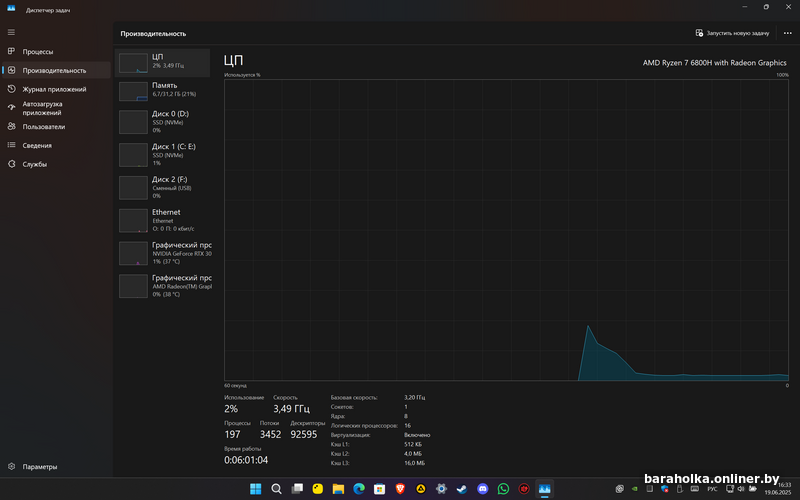Click the CPU usage graph
The image size is (800, 500).
[506, 230]
